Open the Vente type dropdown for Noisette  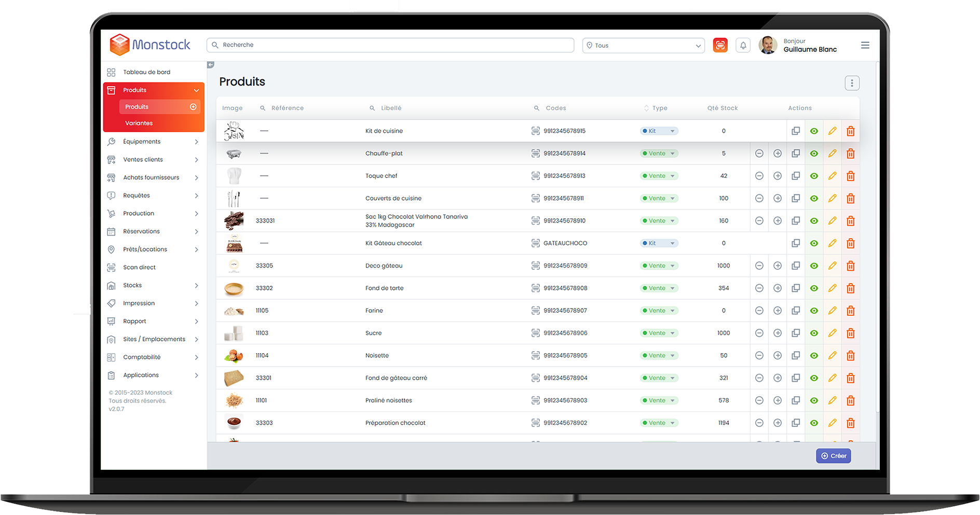pyautogui.click(x=659, y=356)
